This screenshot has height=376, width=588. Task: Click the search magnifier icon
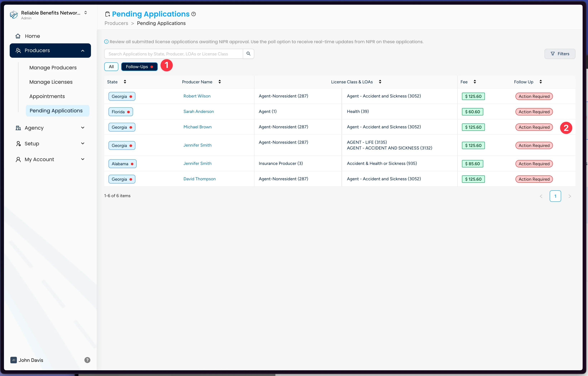[248, 54]
